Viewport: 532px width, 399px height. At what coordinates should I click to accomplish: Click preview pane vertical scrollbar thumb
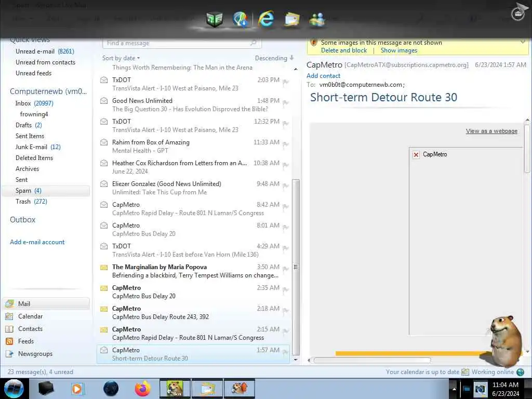tap(527, 148)
